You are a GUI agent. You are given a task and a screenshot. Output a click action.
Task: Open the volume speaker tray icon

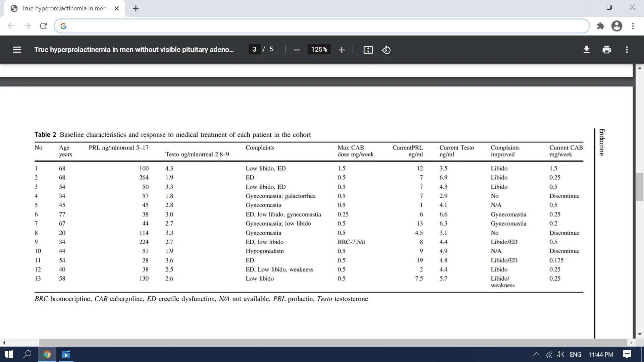[x=560, y=354]
